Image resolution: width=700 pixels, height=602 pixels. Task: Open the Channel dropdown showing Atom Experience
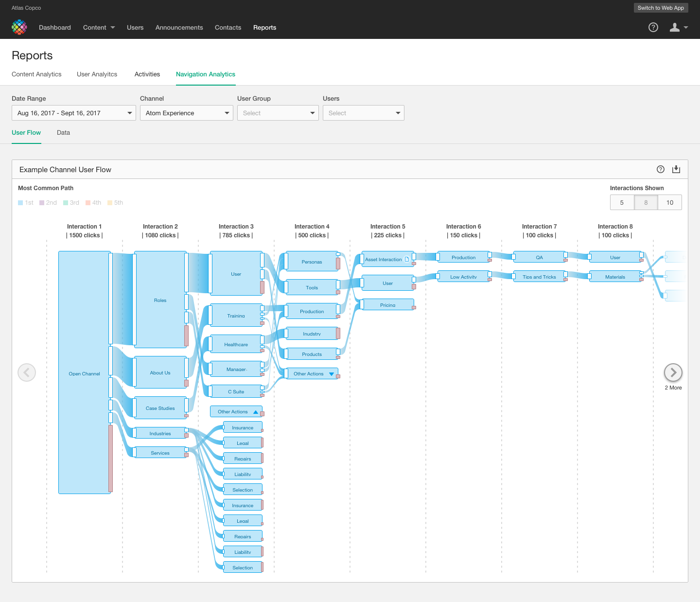coord(186,113)
